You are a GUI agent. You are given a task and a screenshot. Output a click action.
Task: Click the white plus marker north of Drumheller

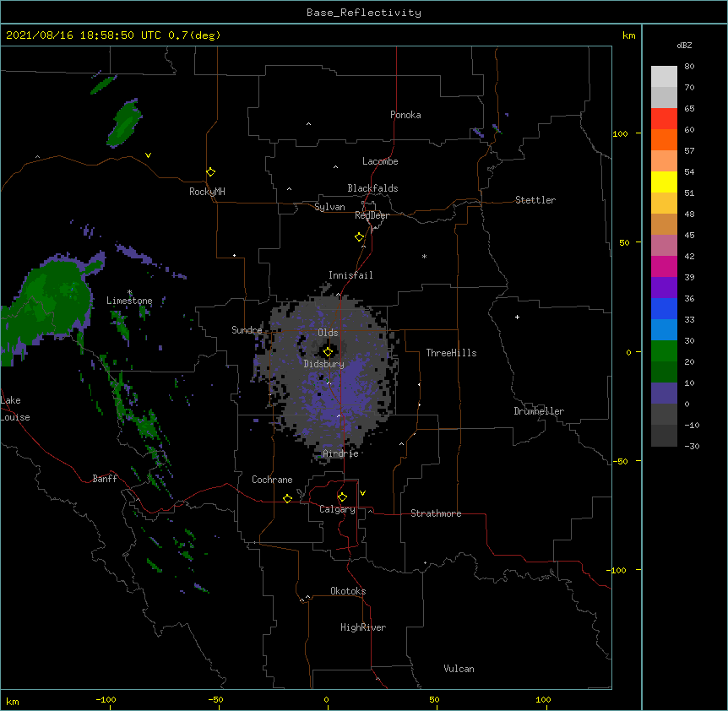[x=517, y=317]
